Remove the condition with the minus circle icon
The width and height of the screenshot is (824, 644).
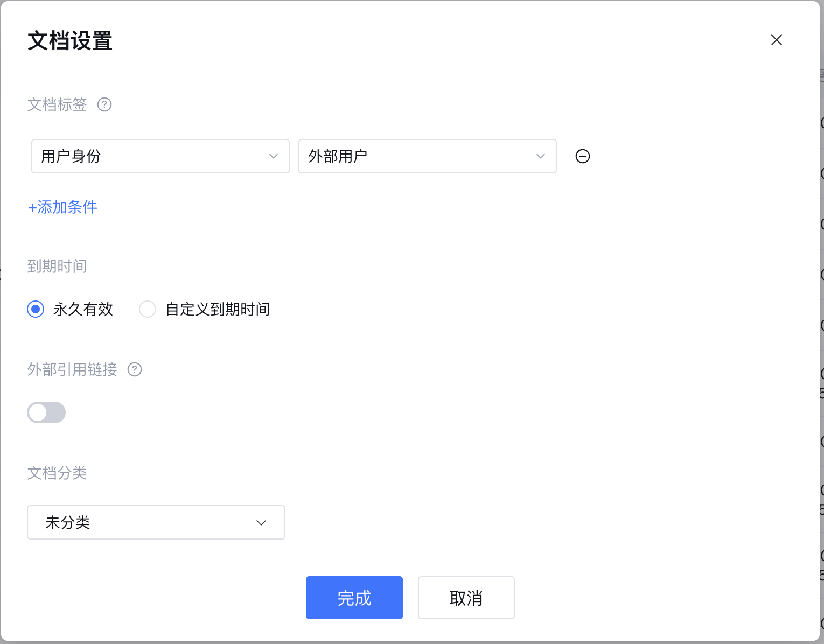582,156
